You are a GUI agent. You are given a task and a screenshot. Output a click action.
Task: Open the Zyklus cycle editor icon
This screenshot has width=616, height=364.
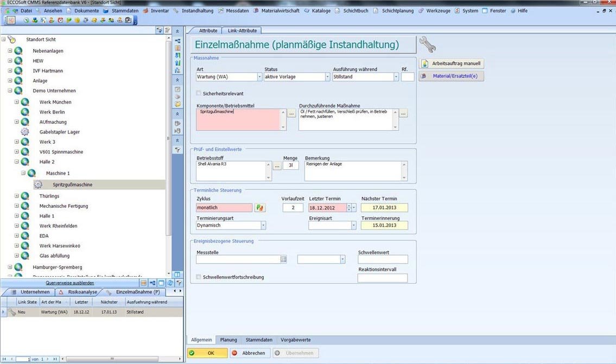point(260,208)
